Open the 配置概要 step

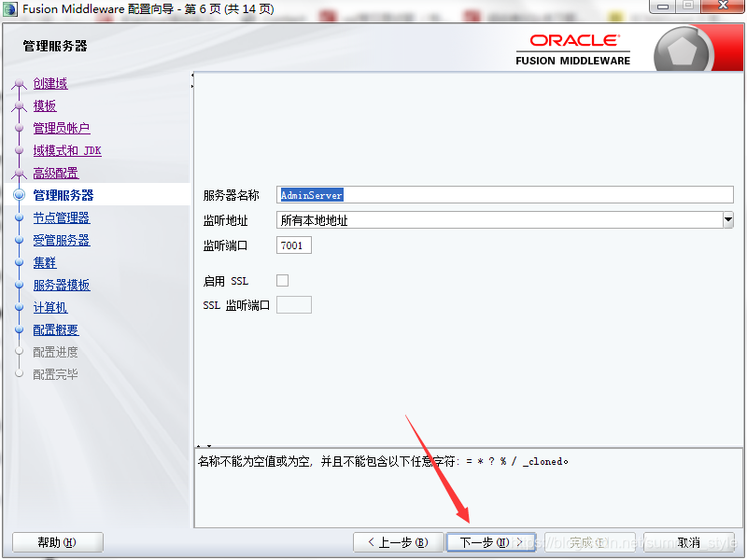tap(56, 329)
